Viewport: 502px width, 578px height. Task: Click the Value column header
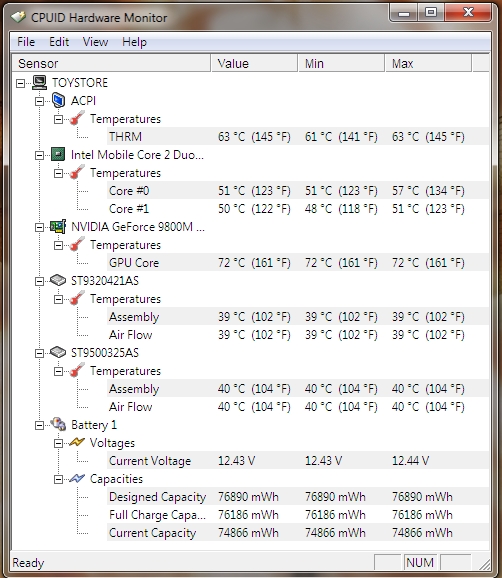tap(254, 63)
